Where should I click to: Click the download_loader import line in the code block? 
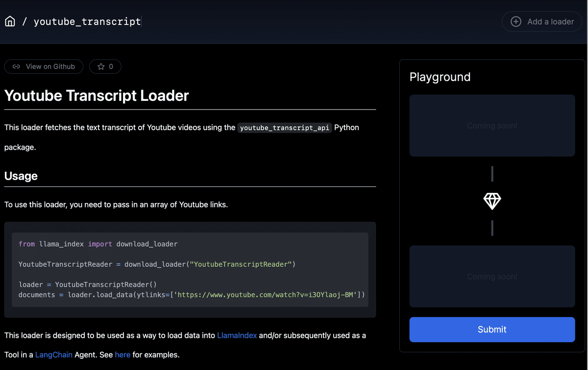click(98, 244)
